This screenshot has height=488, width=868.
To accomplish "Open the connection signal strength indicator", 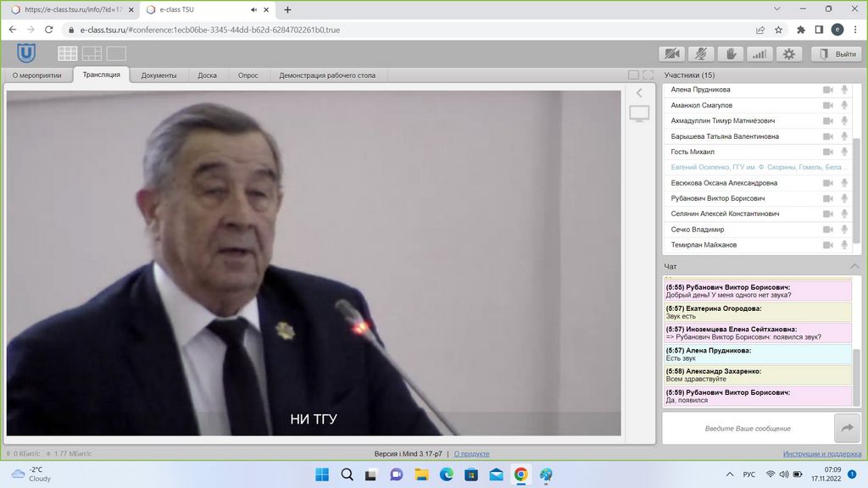I will tap(759, 54).
